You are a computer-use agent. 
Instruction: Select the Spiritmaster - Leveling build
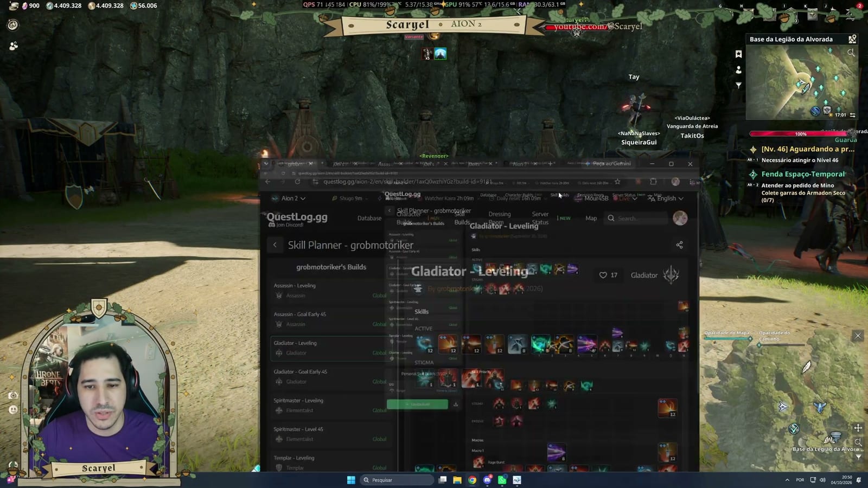[x=330, y=406]
